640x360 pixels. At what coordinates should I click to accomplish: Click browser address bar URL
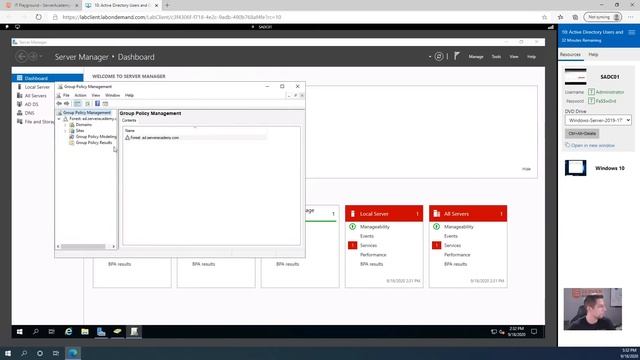click(x=172, y=17)
